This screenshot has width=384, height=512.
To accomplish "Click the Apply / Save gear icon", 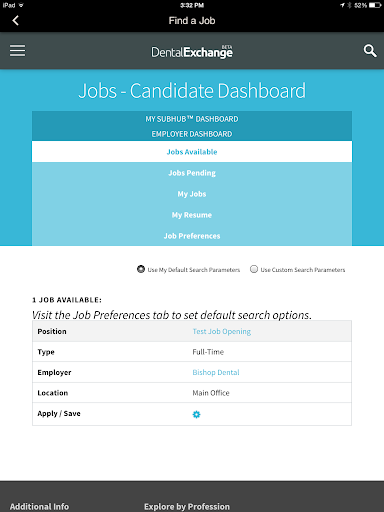I will click(x=196, y=414).
